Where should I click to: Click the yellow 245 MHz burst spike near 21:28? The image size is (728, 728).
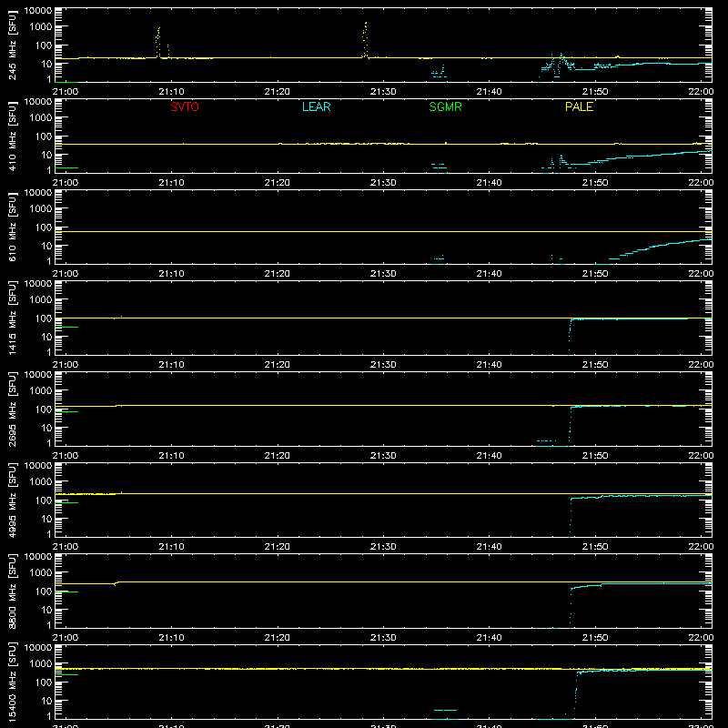click(x=365, y=40)
